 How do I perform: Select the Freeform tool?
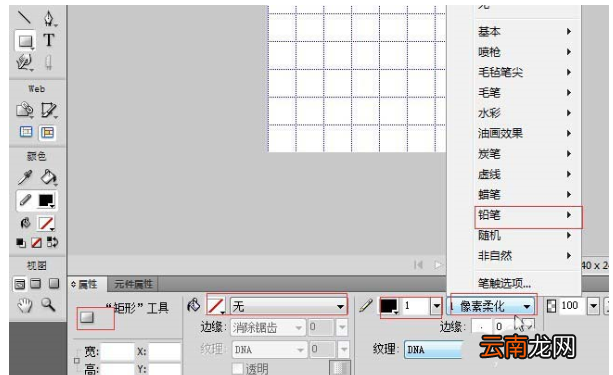point(25,62)
